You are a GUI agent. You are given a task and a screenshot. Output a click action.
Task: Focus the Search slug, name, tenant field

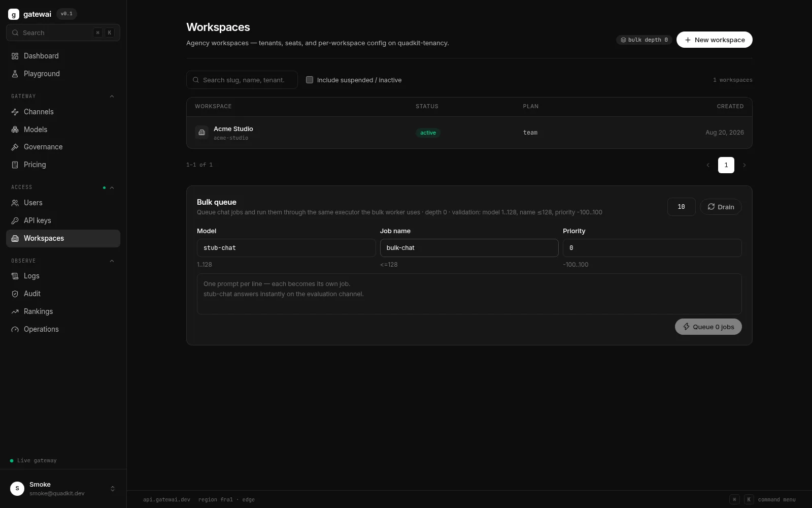point(242,80)
